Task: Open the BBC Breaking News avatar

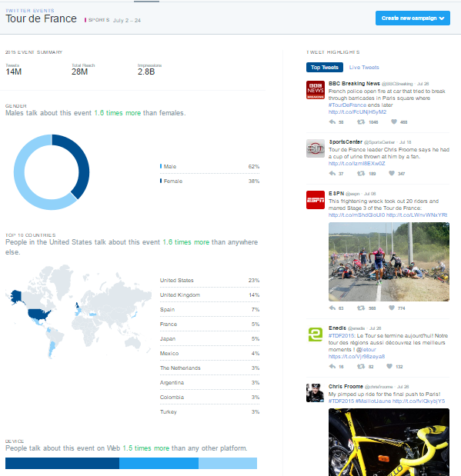Action: click(316, 90)
